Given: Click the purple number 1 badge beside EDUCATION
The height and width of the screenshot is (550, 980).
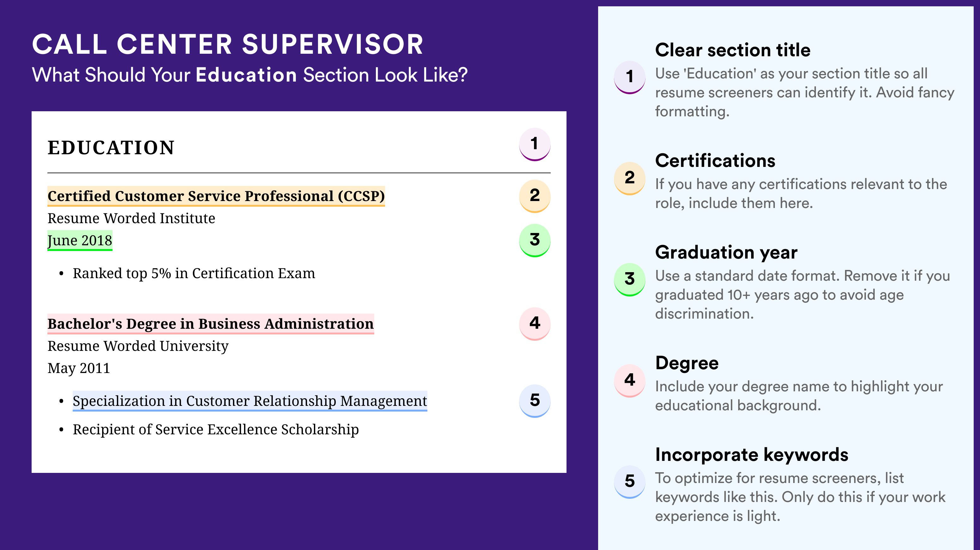Looking at the screenshot, I should [x=535, y=144].
